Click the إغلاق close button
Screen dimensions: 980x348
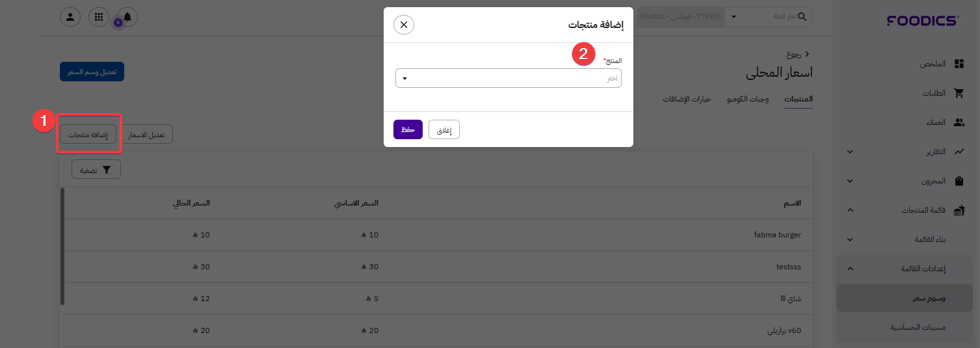pos(444,130)
